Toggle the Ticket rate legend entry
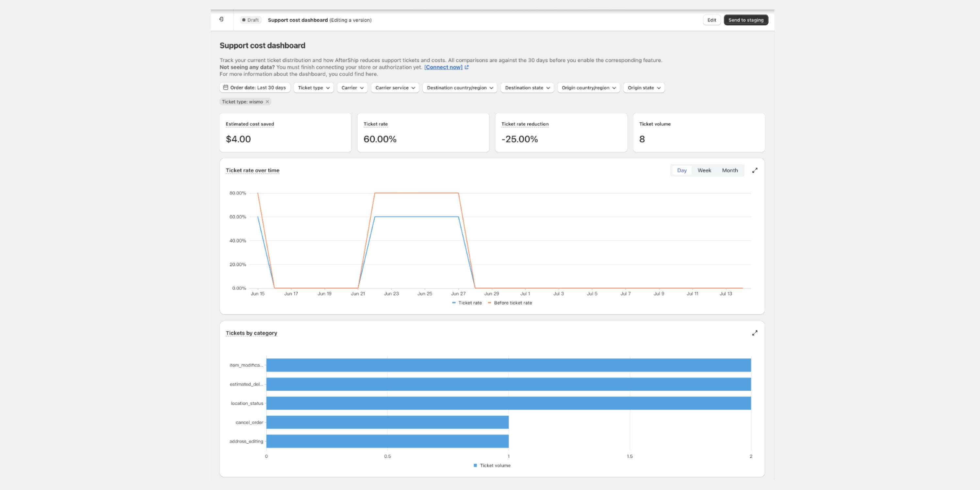Screen dimensions: 980x490 point(467,303)
